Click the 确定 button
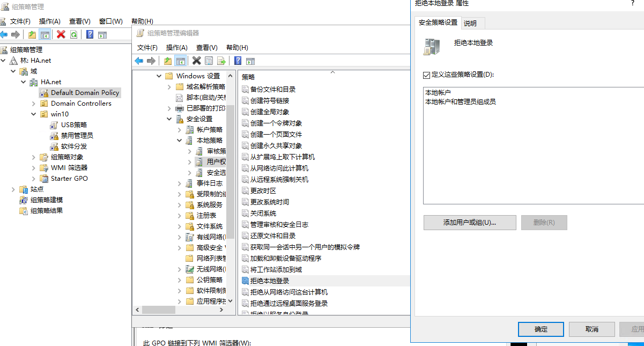The width and height of the screenshot is (644, 346). [541, 329]
